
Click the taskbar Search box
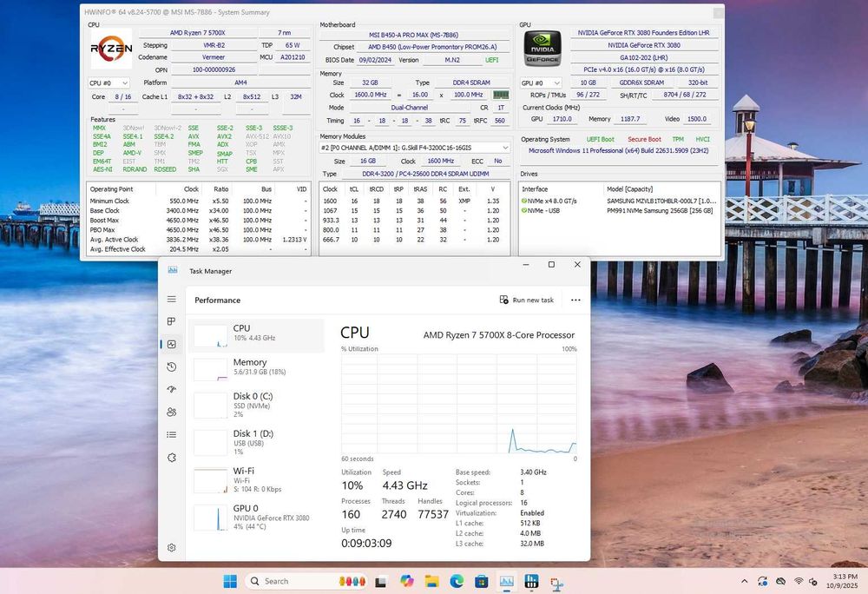(x=307, y=581)
